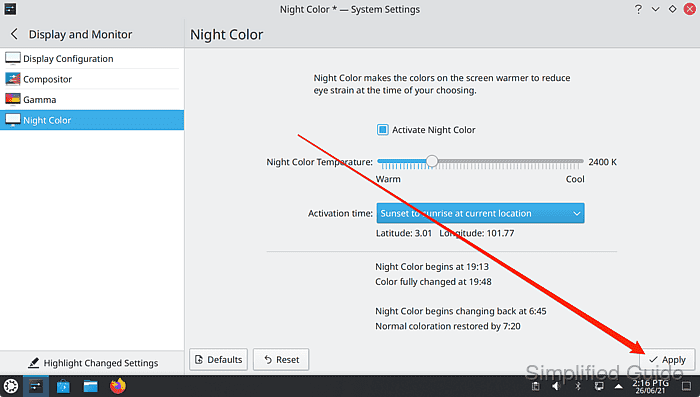Open the application launcher in taskbar
Screen dimensions: 700x397
pos(11,386)
